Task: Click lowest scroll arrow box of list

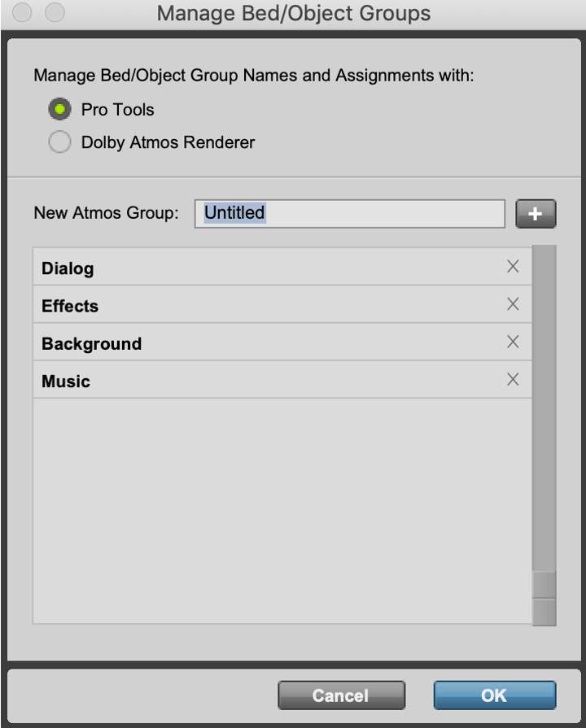Action: pos(544,612)
